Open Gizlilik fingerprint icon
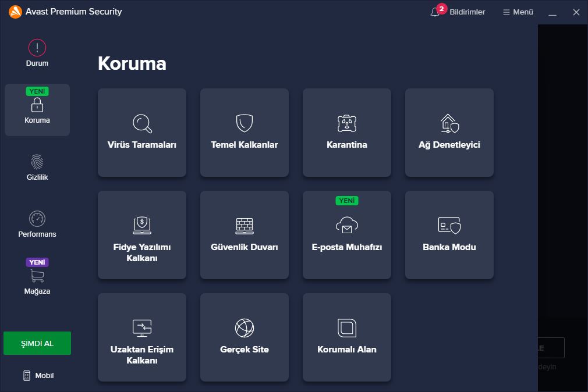Viewport: 588px width, 392px height. point(37,162)
